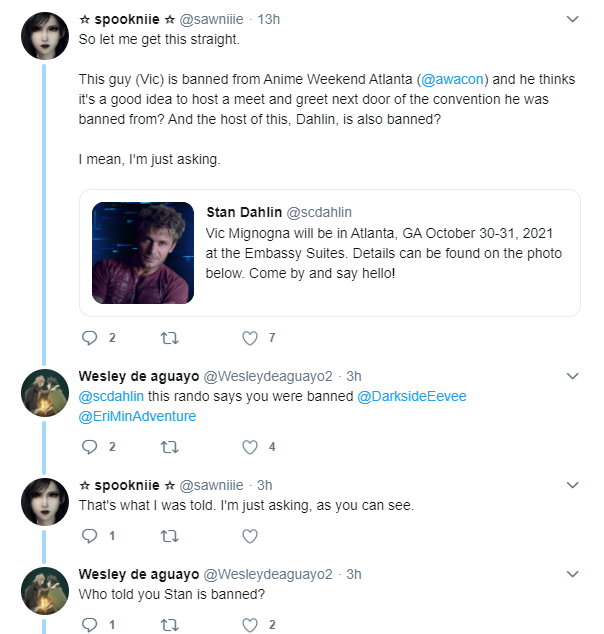The height and width of the screenshot is (634, 604).
Task: Open the dropdown chevron on spookniie's 3h reply
Action: click(572, 485)
